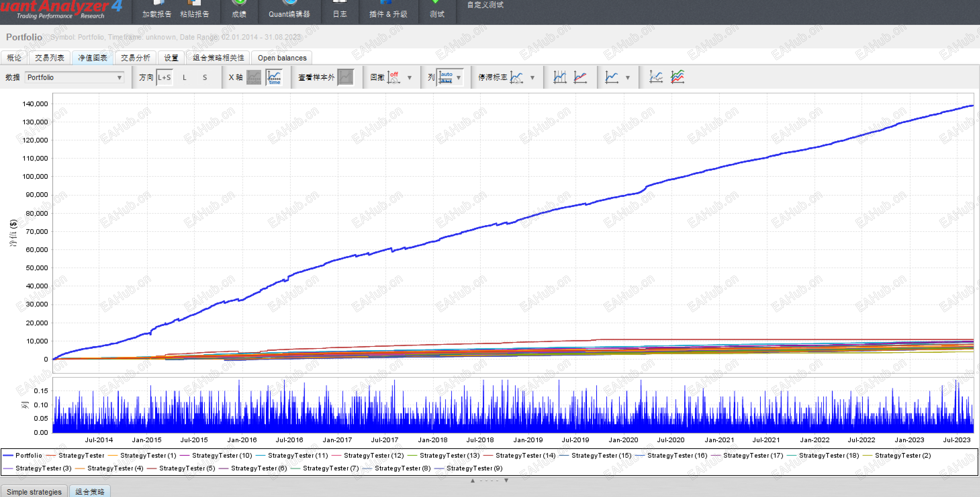Select S (short only) direction

coord(205,77)
